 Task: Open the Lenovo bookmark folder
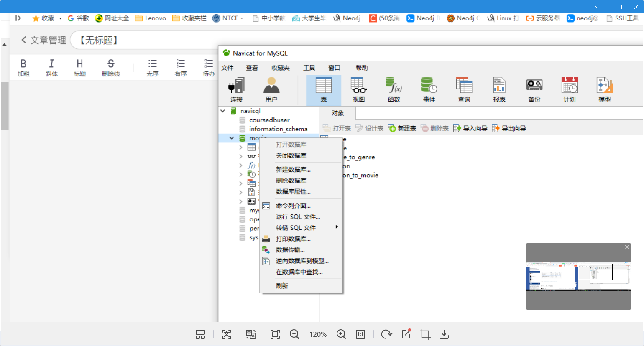151,18
